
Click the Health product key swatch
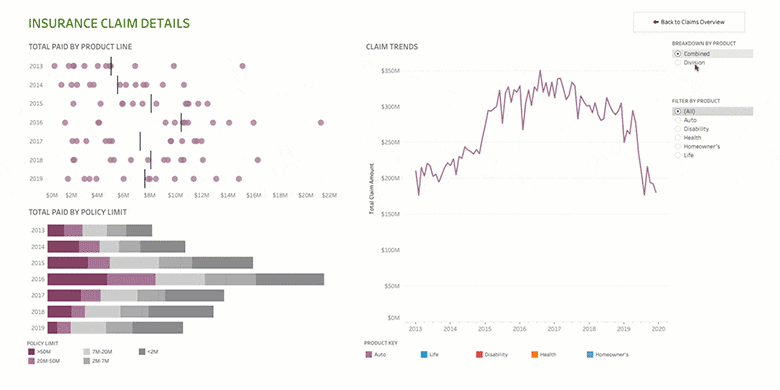point(535,355)
